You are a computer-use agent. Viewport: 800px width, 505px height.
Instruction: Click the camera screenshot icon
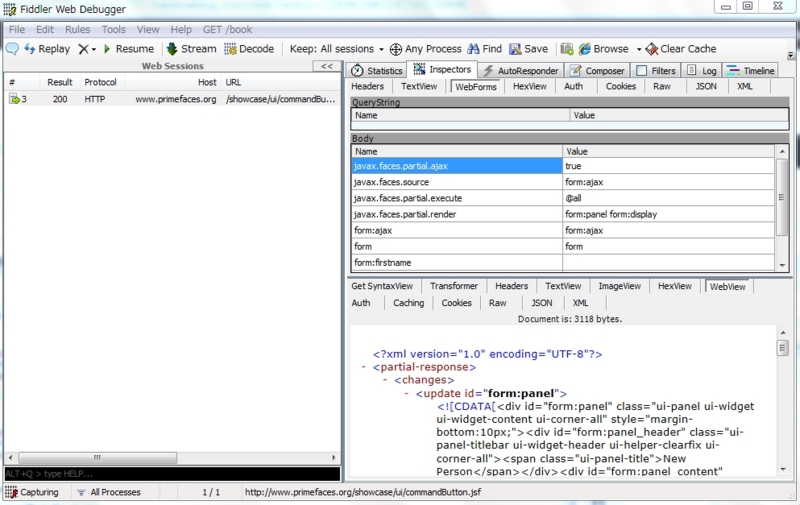click(x=567, y=49)
